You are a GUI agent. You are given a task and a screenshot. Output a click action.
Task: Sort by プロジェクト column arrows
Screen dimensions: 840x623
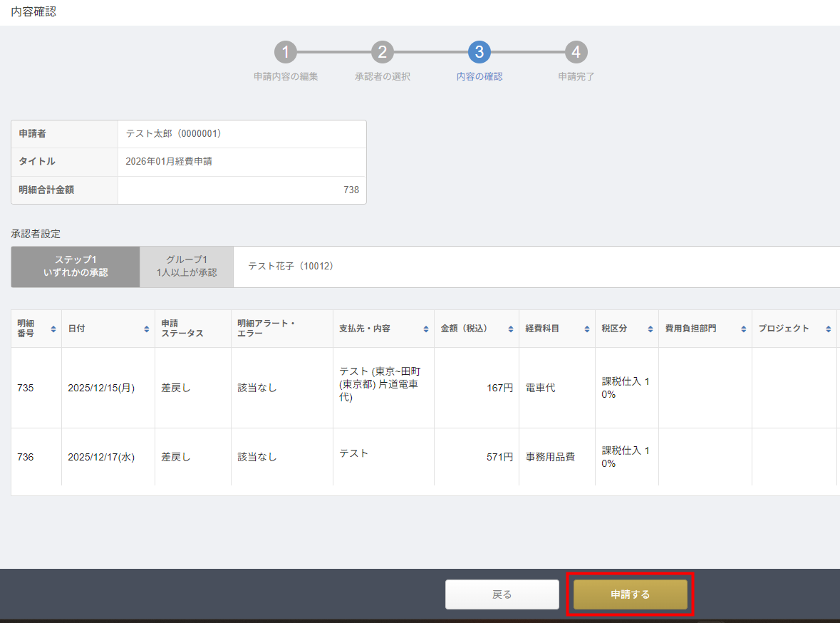[x=829, y=329]
